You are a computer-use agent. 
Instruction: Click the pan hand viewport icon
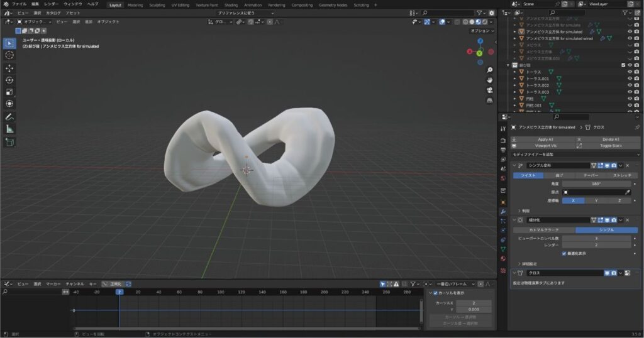point(489,80)
